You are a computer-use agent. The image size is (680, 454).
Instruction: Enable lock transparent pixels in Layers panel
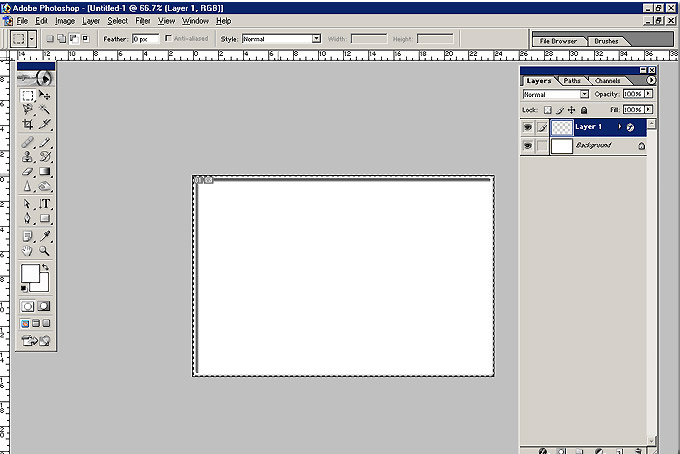[548, 110]
